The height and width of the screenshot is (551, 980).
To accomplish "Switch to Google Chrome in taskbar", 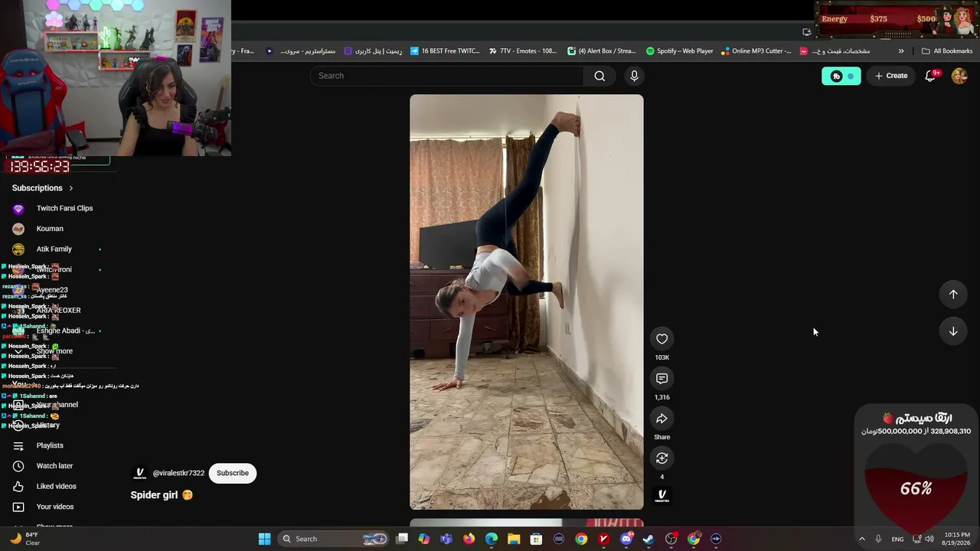I will coord(581,539).
